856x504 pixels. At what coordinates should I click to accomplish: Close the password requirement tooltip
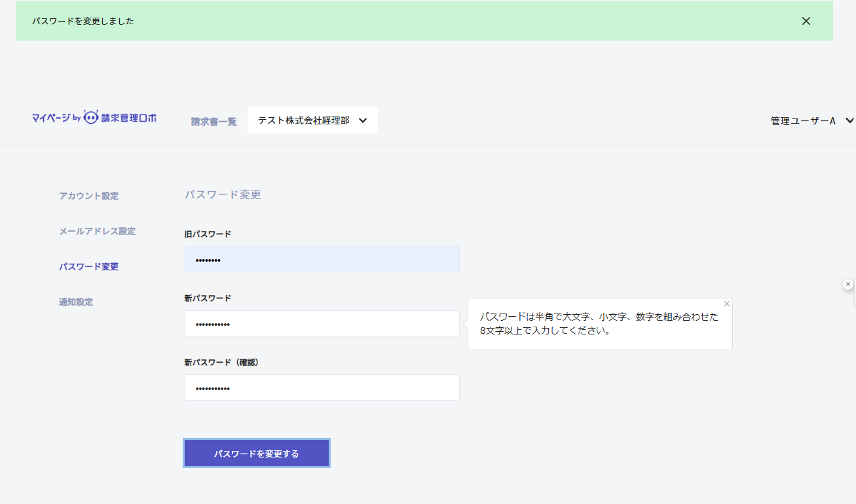coord(726,304)
